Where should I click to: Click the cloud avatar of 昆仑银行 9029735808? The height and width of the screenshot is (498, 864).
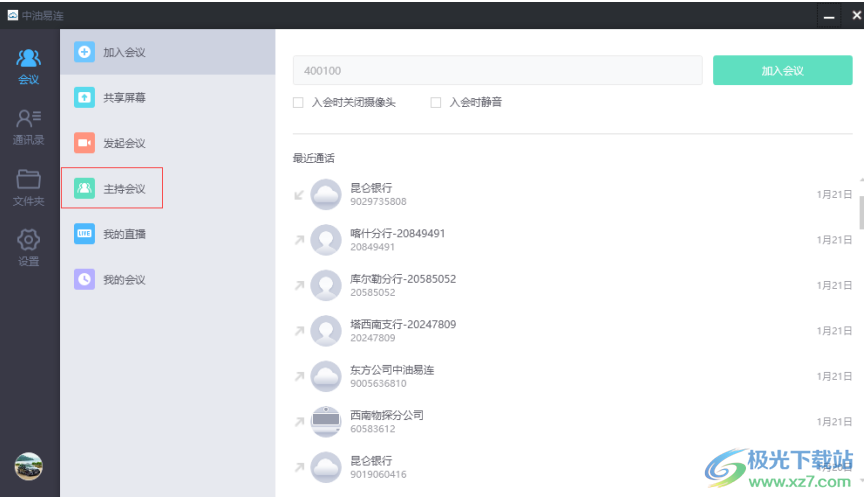326,194
